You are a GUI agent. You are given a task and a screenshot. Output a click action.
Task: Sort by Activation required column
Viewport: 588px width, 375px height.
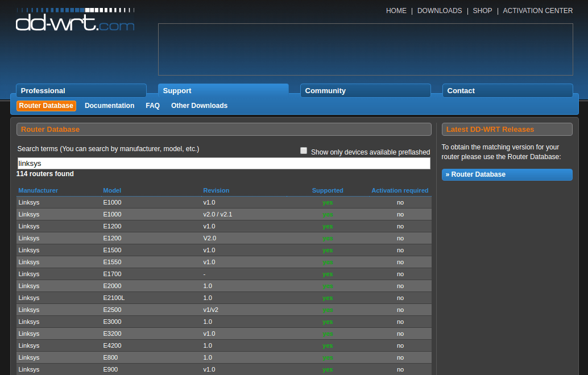pos(400,190)
